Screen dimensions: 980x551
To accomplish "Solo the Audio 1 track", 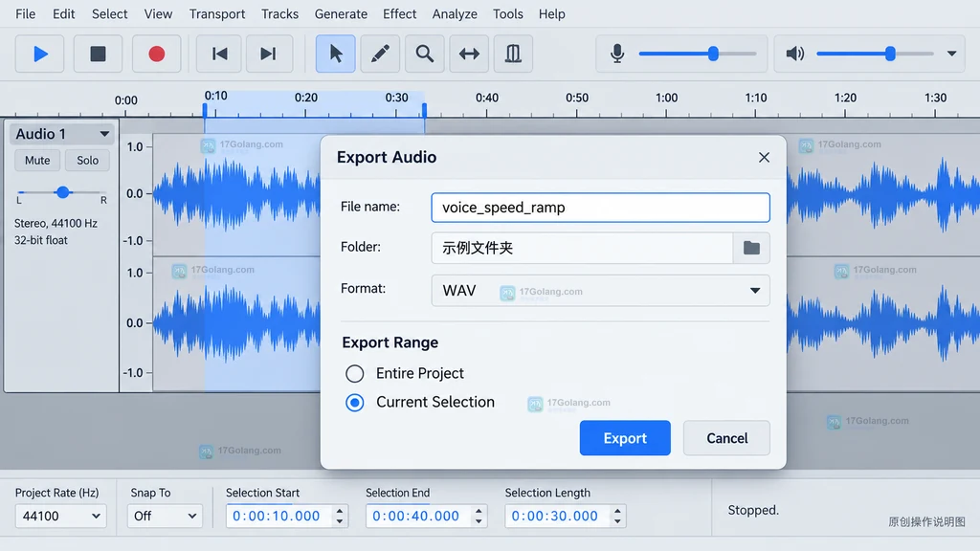I will tap(87, 161).
